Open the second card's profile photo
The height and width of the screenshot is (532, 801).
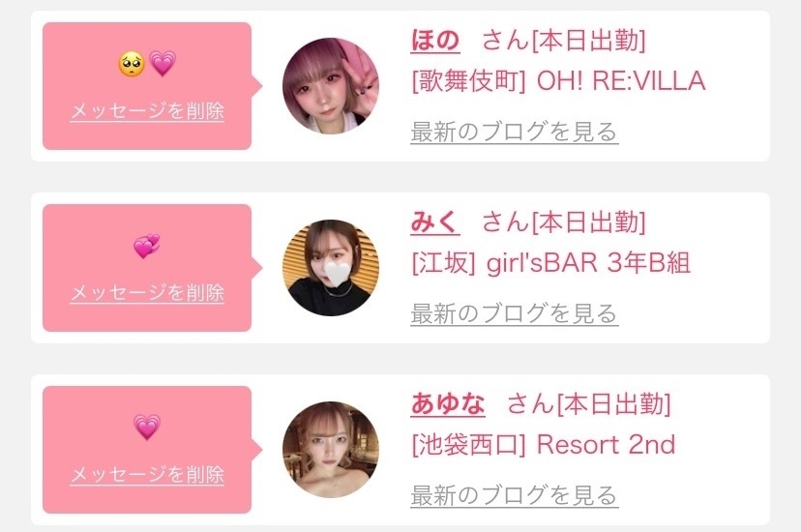pos(331,268)
